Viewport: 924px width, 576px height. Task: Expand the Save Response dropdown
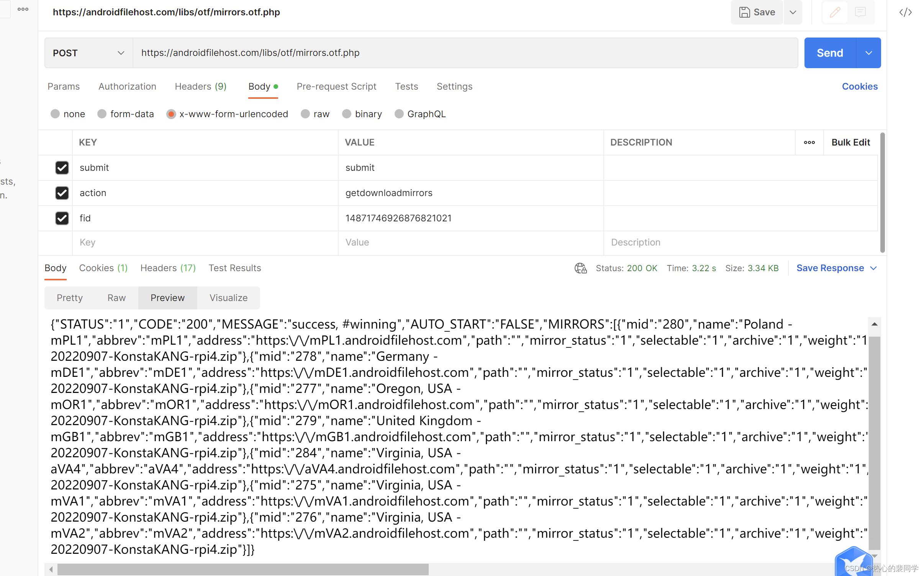(x=874, y=268)
